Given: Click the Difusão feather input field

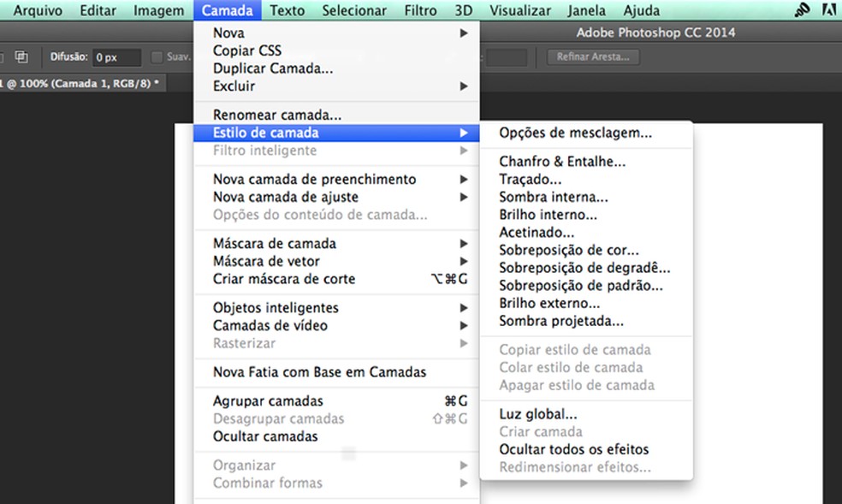Looking at the screenshot, I should point(117,57).
